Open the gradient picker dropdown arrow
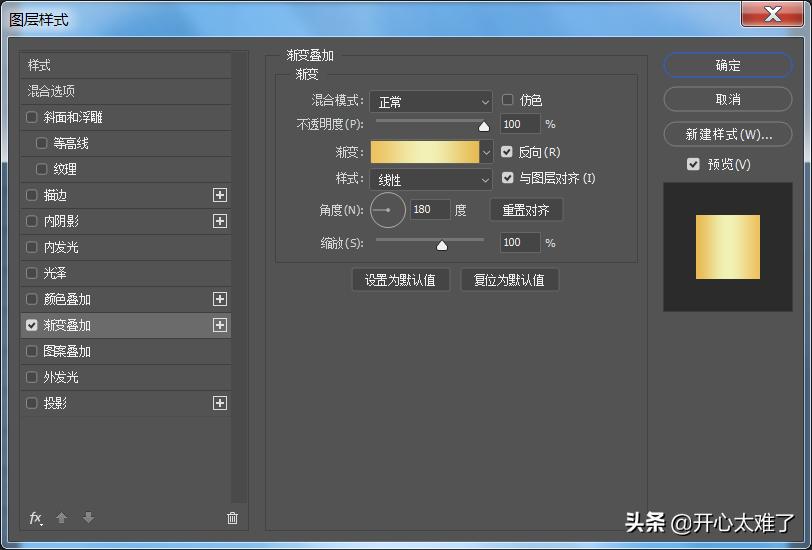The width and height of the screenshot is (812, 550). [486, 152]
